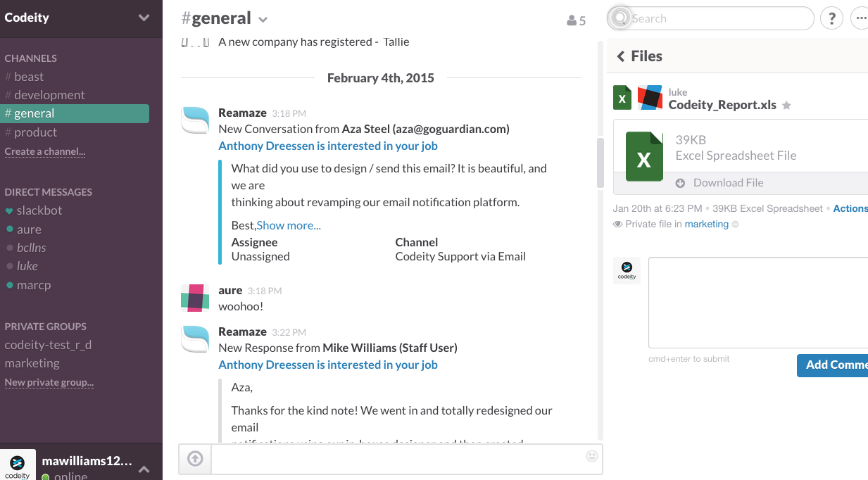Open the product channel

31,132
